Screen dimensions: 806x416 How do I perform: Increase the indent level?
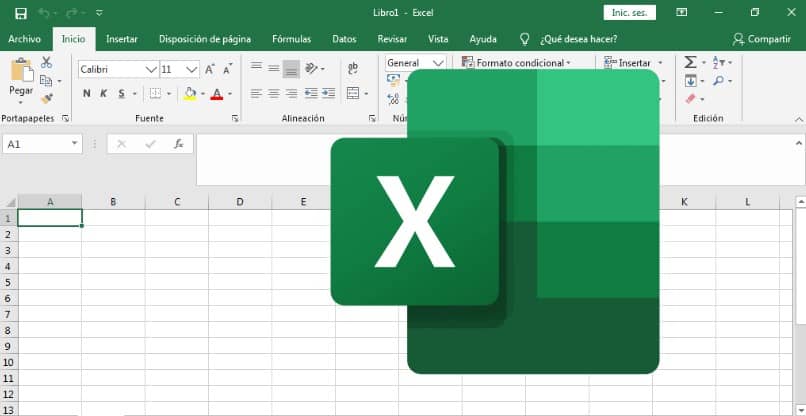328,94
